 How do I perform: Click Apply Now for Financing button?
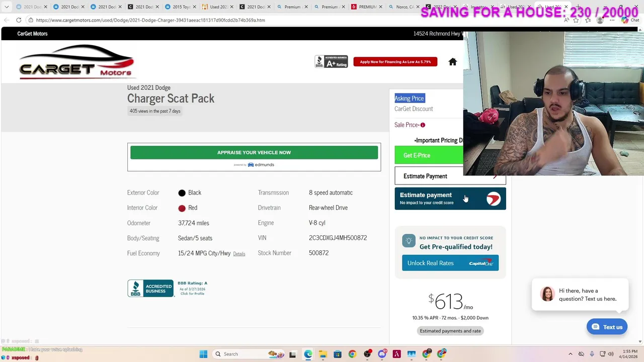[395, 62]
